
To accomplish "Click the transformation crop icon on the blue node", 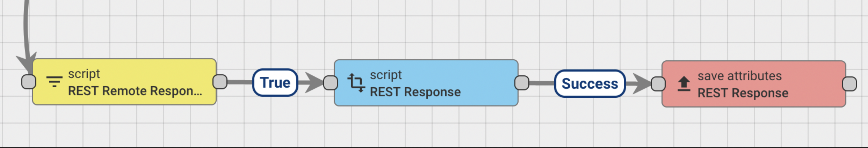I will pos(356,83).
